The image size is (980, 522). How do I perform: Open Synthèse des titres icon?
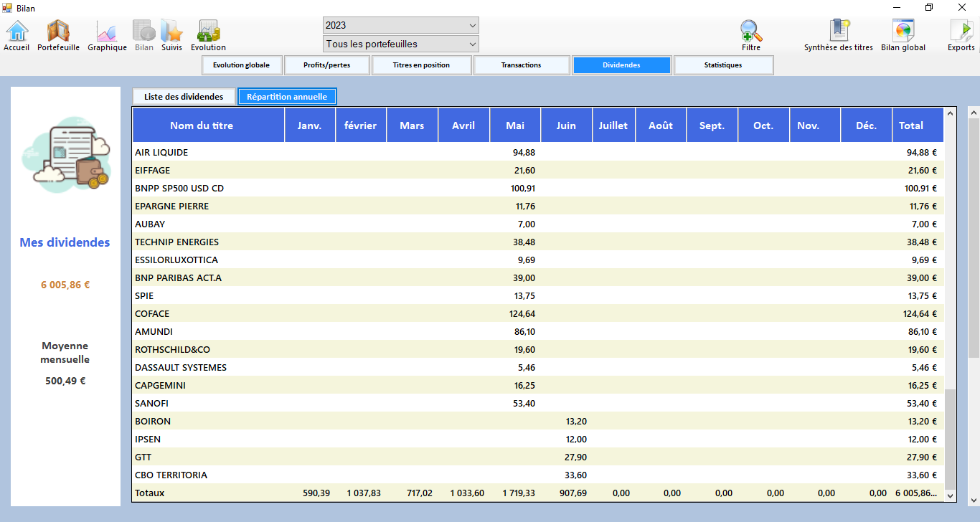click(839, 35)
